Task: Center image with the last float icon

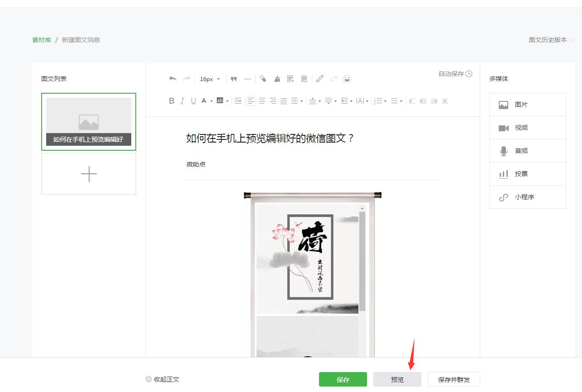Action: 445,101
